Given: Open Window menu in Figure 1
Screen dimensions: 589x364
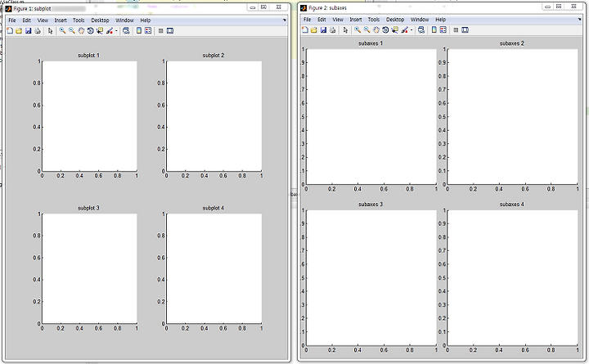Looking at the screenshot, I should tap(124, 20).
